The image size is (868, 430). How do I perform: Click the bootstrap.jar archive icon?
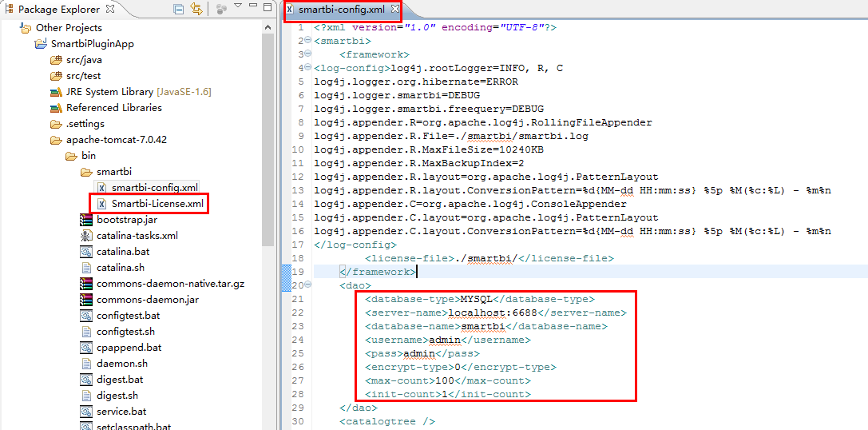85,220
